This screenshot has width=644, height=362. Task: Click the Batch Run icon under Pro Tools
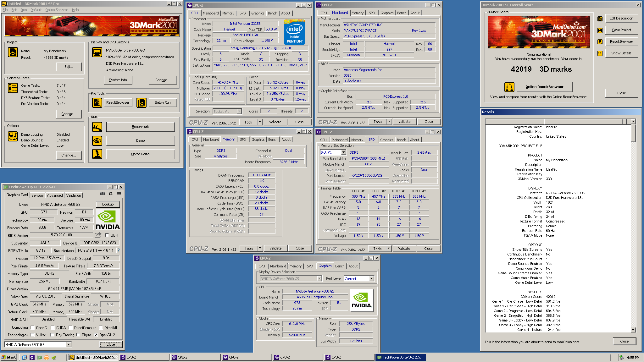pos(142,103)
